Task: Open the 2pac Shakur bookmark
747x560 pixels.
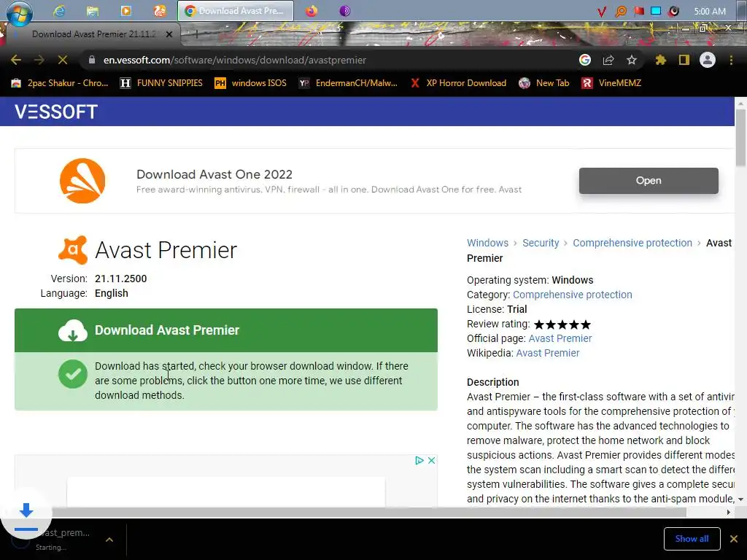Action: click(x=60, y=83)
